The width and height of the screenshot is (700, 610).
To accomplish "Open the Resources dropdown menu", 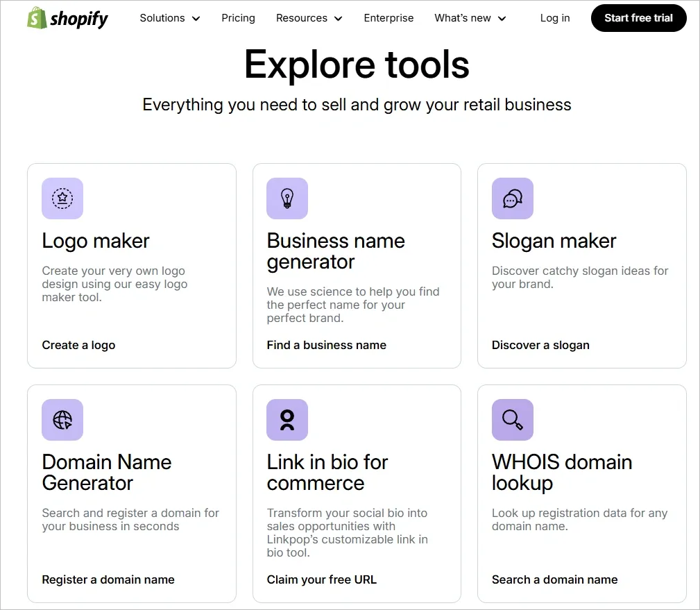I will 309,18.
